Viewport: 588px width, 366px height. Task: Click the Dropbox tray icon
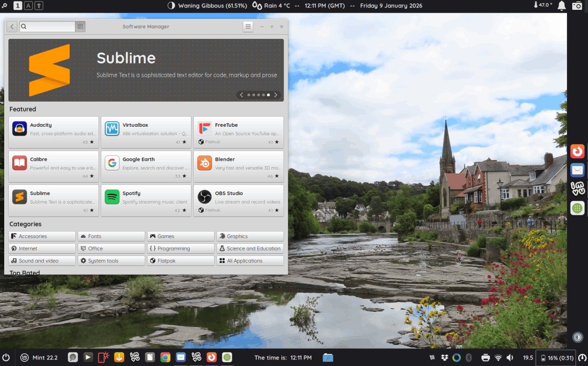pos(444,358)
